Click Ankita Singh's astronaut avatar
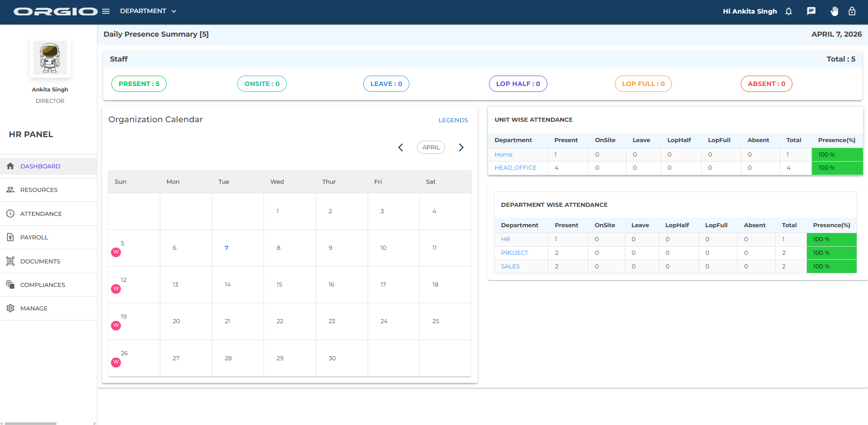 coord(50,57)
